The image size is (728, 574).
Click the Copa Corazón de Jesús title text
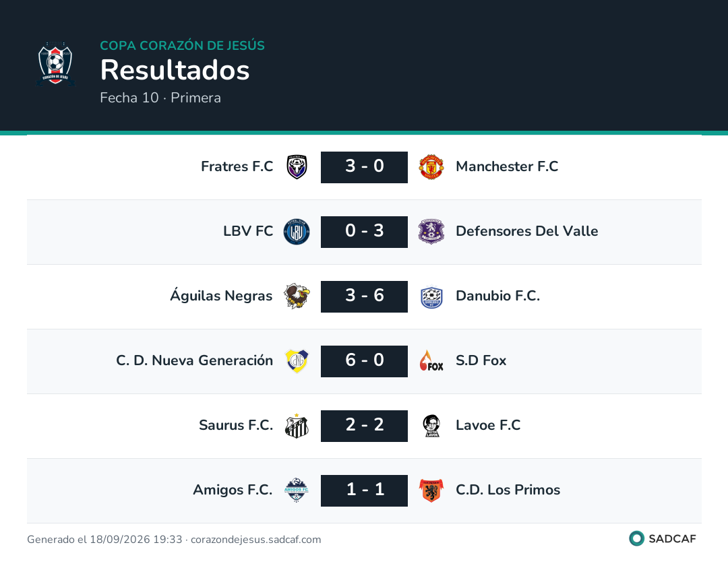[182, 45]
